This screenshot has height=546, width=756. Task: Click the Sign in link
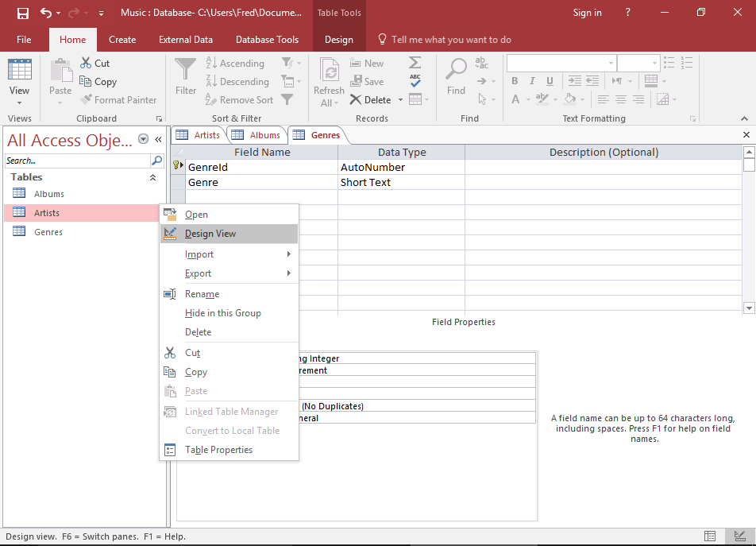tap(587, 13)
